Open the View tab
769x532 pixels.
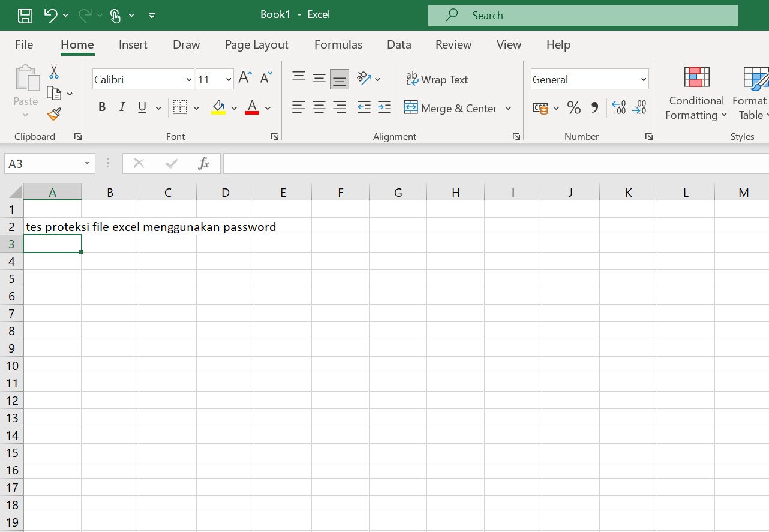pyautogui.click(x=509, y=44)
